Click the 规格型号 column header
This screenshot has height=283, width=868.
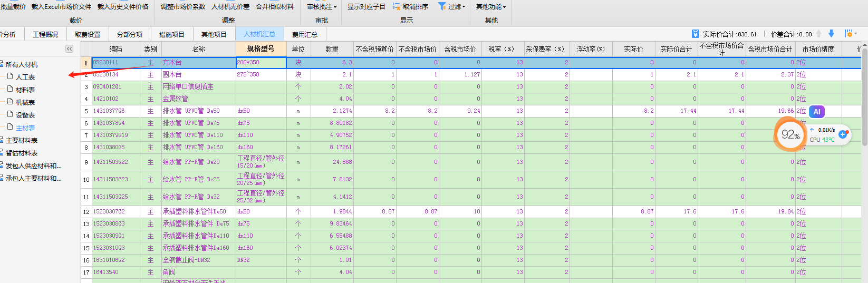click(261, 48)
